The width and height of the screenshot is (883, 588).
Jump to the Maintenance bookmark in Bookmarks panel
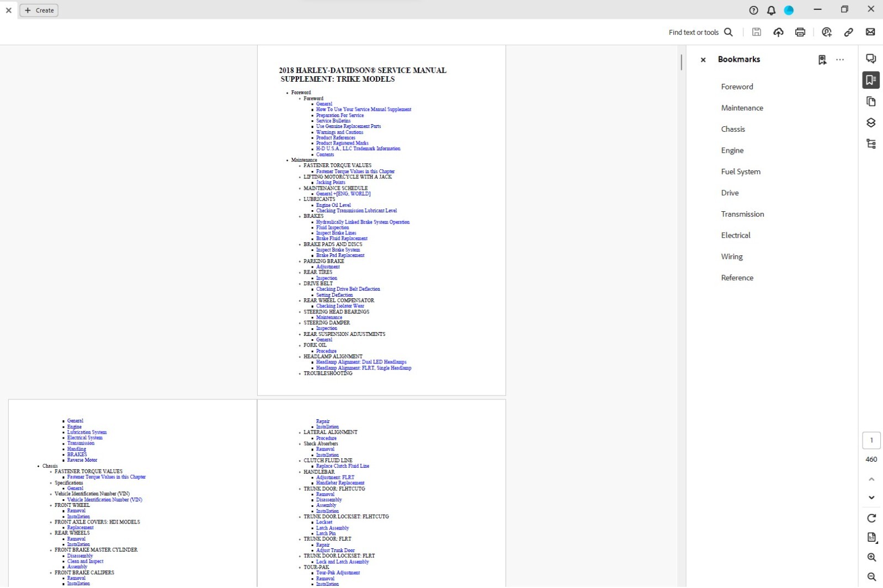click(742, 108)
